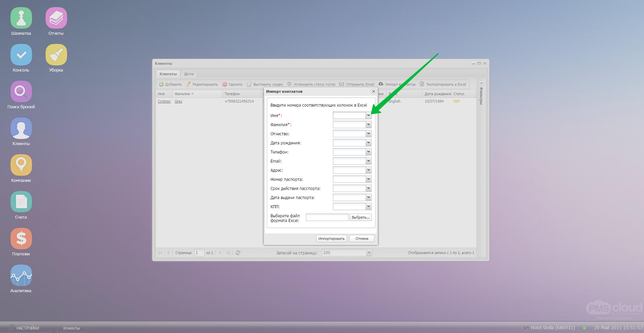This screenshot has height=333, width=644.
Task: Open the Отчество column dropdown
Action: click(x=368, y=134)
